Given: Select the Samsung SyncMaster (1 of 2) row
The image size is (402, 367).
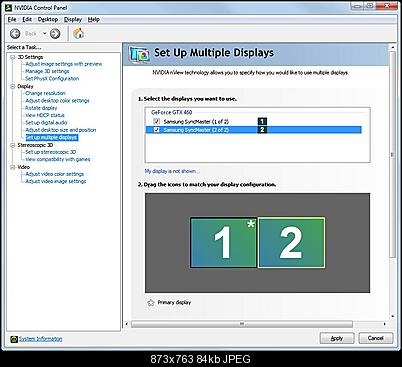Looking at the screenshot, I should (x=254, y=121).
